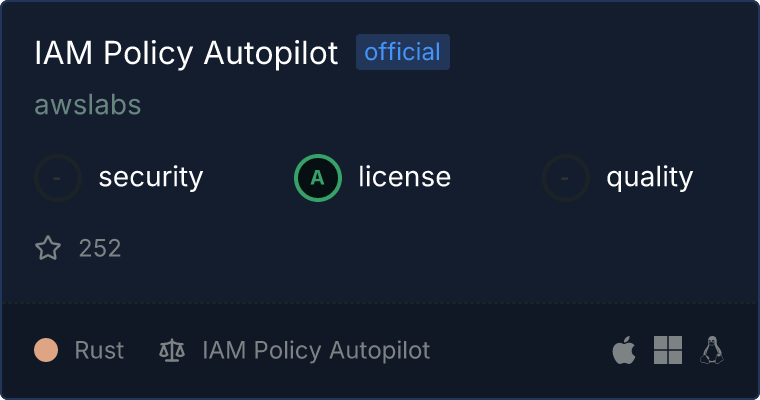
Task: Click the security score circle badge
Action: [x=58, y=178]
